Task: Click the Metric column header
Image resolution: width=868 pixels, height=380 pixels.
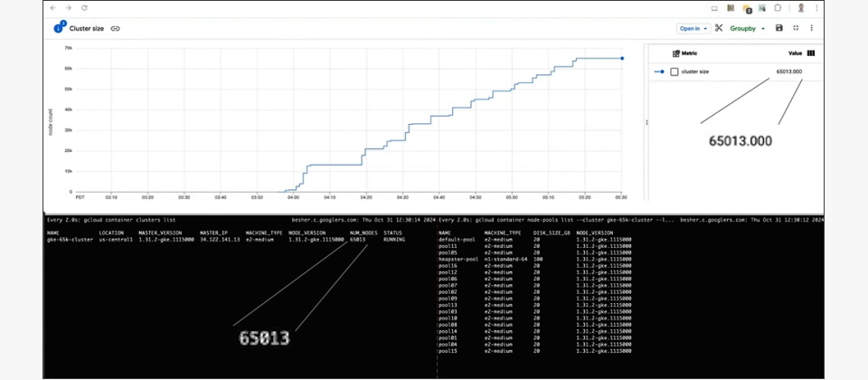Action: [689, 53]
